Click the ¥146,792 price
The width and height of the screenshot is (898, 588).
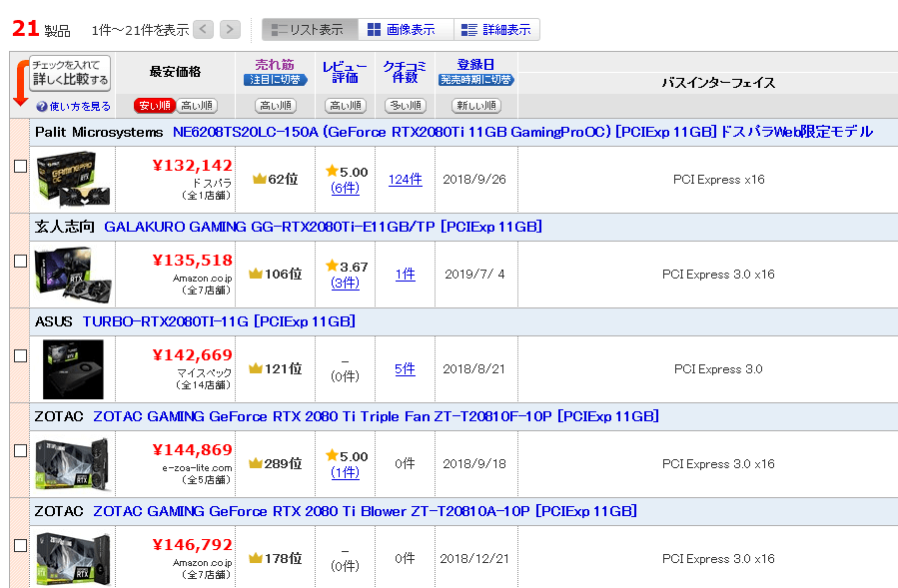pos(193,545)
